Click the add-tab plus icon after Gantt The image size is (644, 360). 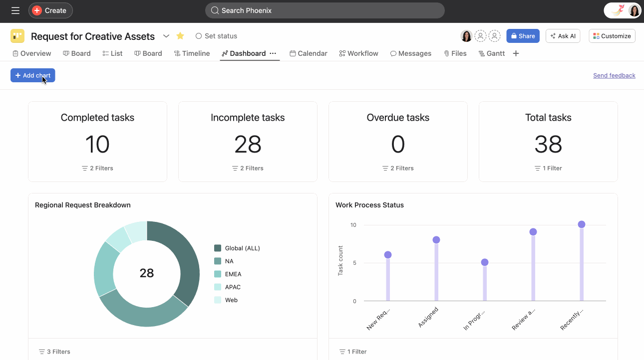[516, 53]
